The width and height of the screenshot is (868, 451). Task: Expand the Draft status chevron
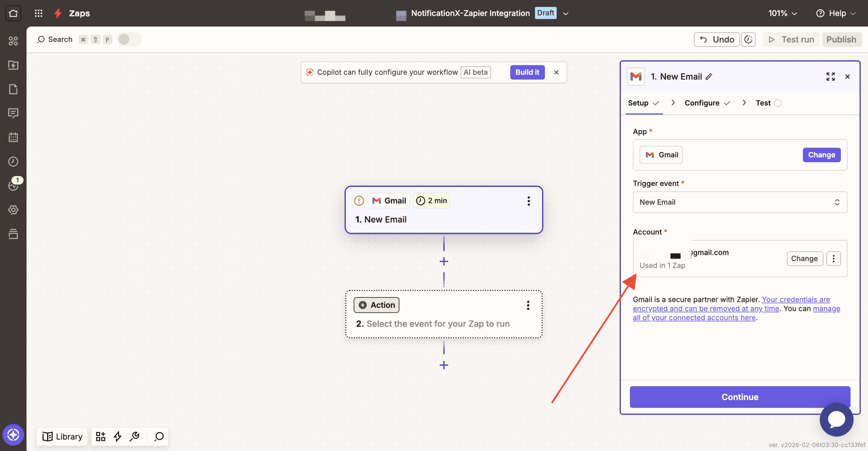point(565,14)
